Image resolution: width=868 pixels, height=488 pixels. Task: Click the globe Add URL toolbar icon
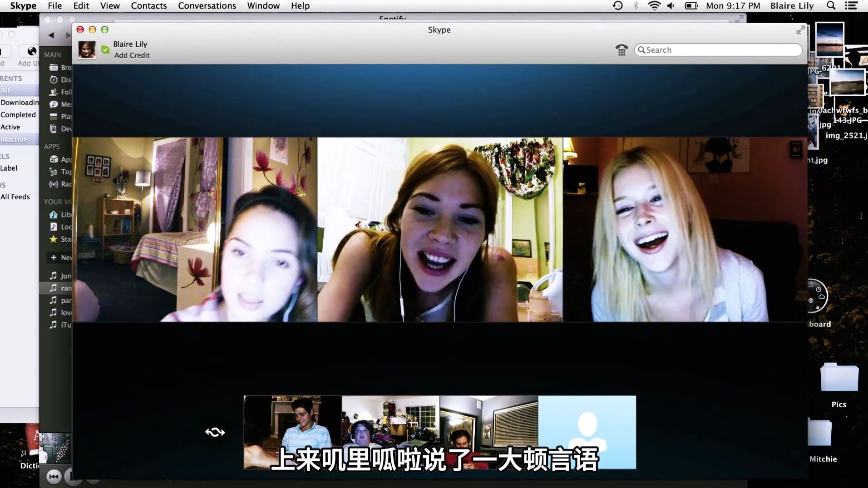click(x=31, y=51)
